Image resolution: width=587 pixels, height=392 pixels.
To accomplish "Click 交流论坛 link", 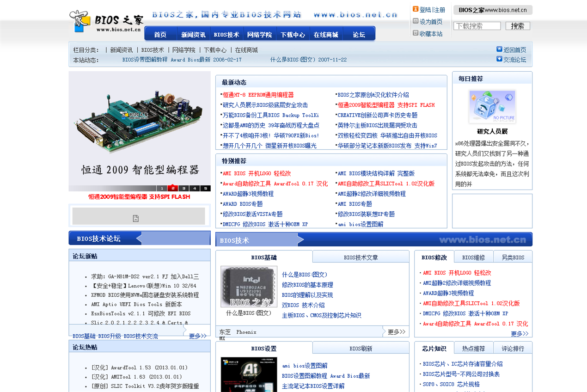I will 514,60.
